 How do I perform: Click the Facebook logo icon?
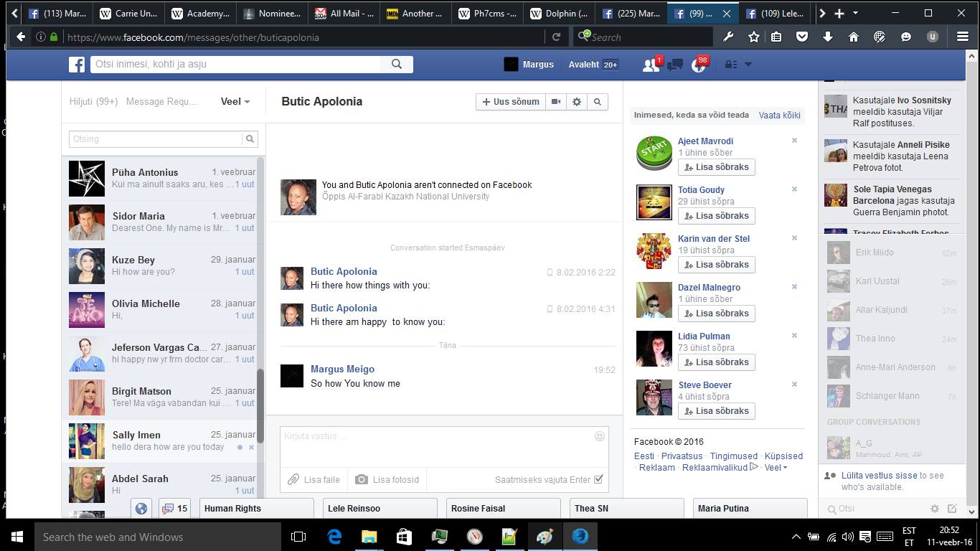pyautogui.click(x=77, y=65)
